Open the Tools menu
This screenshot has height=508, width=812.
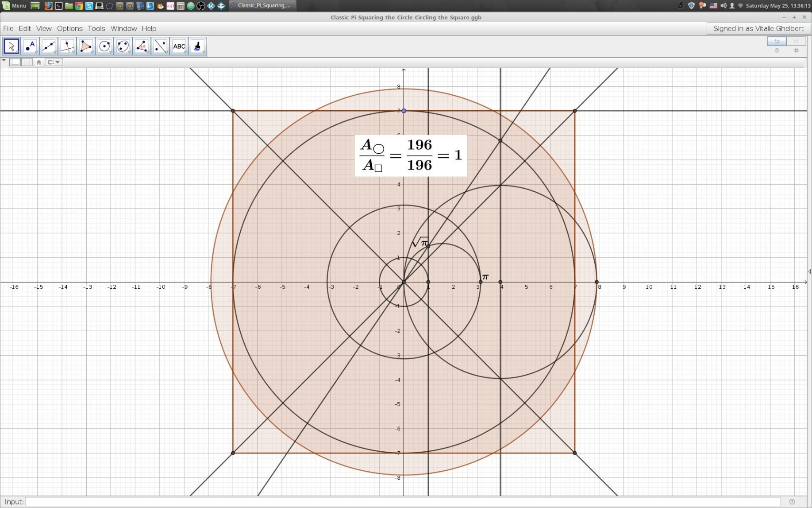point(96,28)
